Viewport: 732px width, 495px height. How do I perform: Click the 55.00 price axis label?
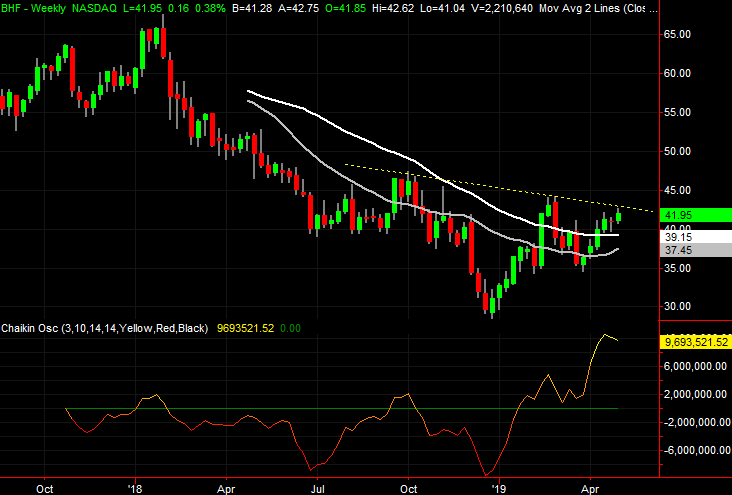[x=677, y=113]
